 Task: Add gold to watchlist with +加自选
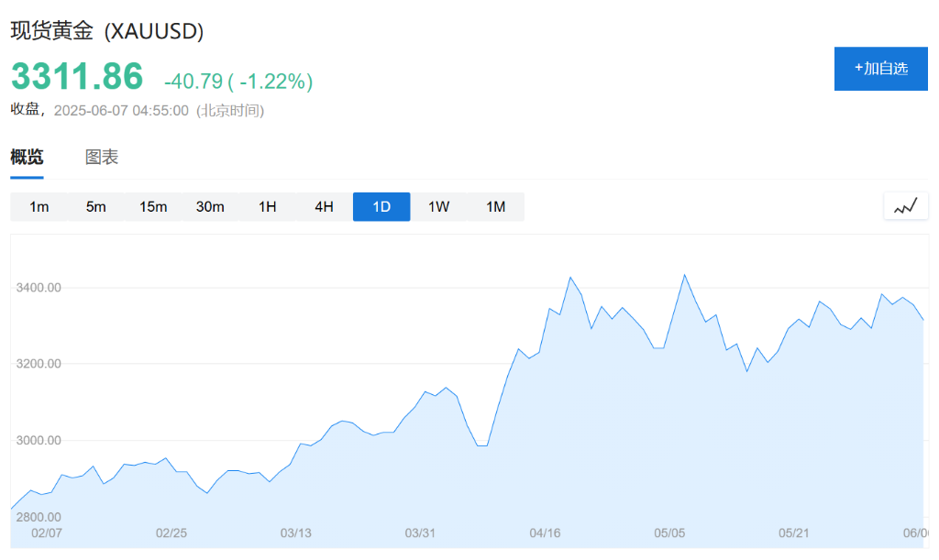[880, 68]
